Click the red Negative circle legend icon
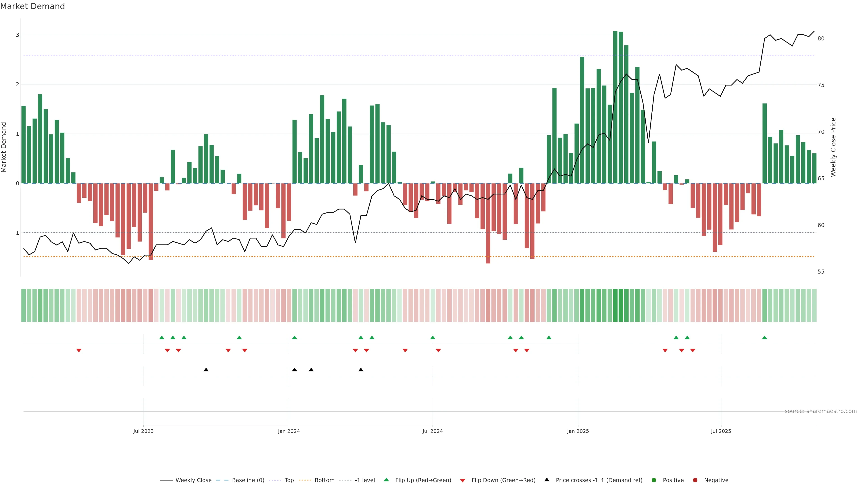 coord(695,480)
